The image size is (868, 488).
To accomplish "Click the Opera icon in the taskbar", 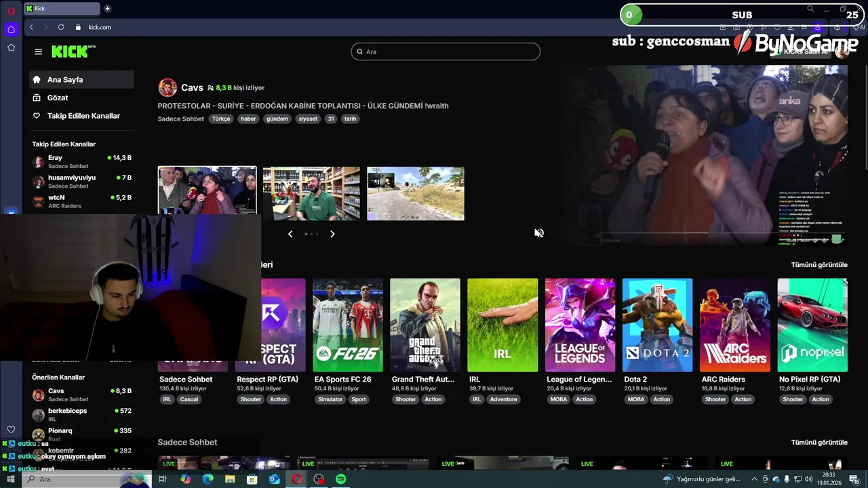I will 296,479.
